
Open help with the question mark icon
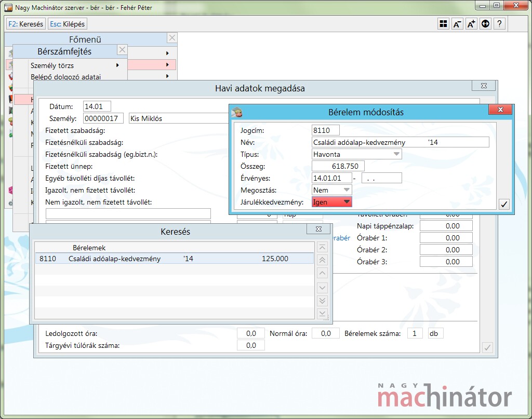click(499, 24)
